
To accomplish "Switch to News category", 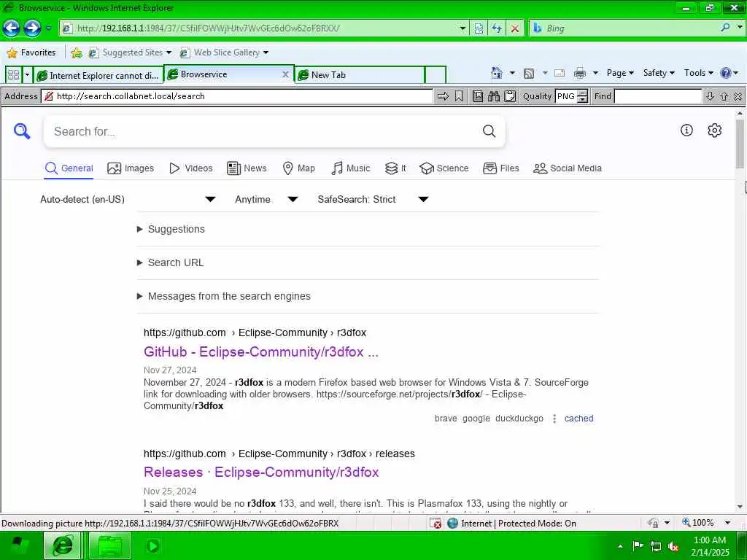I will tap(247, 168).
